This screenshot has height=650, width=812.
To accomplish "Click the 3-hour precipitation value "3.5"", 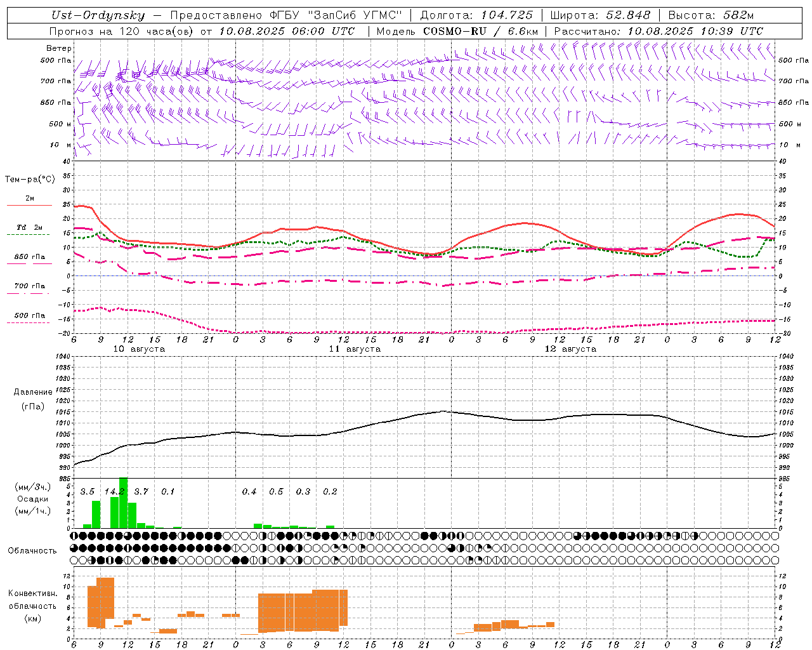I will pos(87,491).
